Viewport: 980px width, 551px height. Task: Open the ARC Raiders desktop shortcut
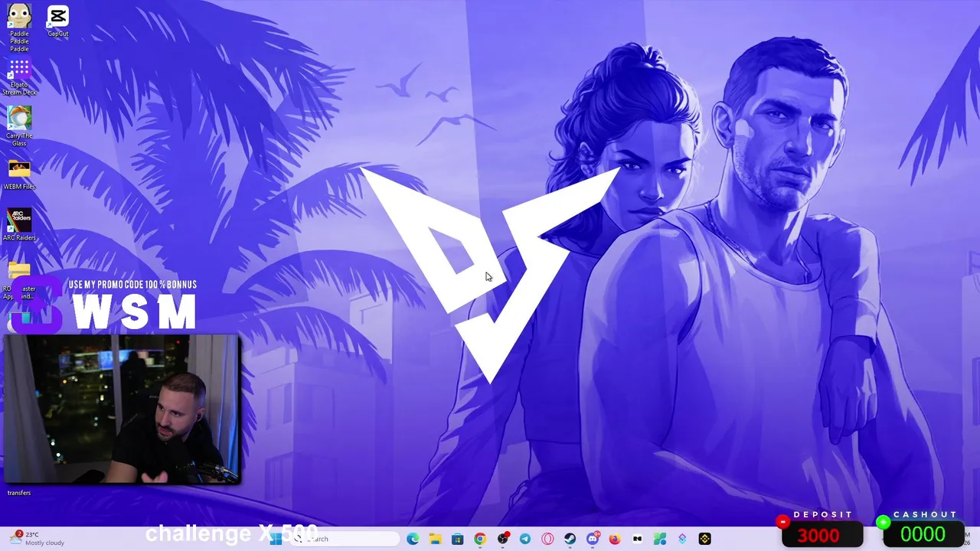tap(19, 225)
